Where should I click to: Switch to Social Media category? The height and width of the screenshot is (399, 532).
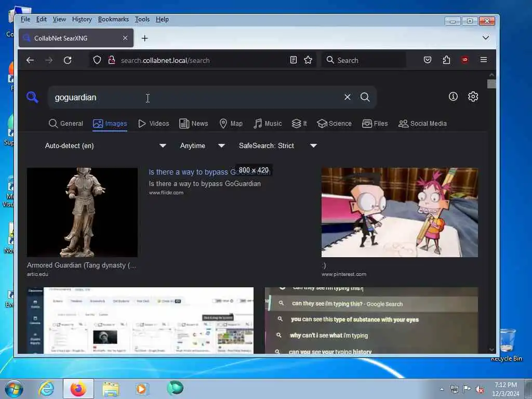[x=422, y=124]
